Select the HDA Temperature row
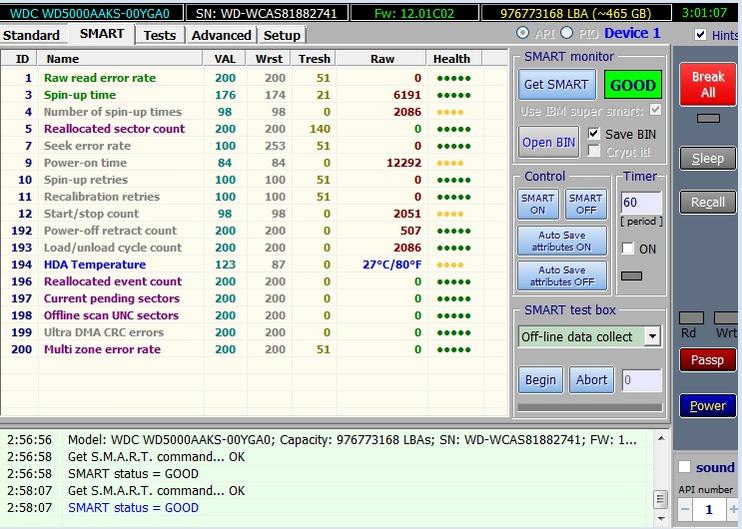The height and width of the screenshot is (529, 742). pyautogui.click(x=254, y=264)
